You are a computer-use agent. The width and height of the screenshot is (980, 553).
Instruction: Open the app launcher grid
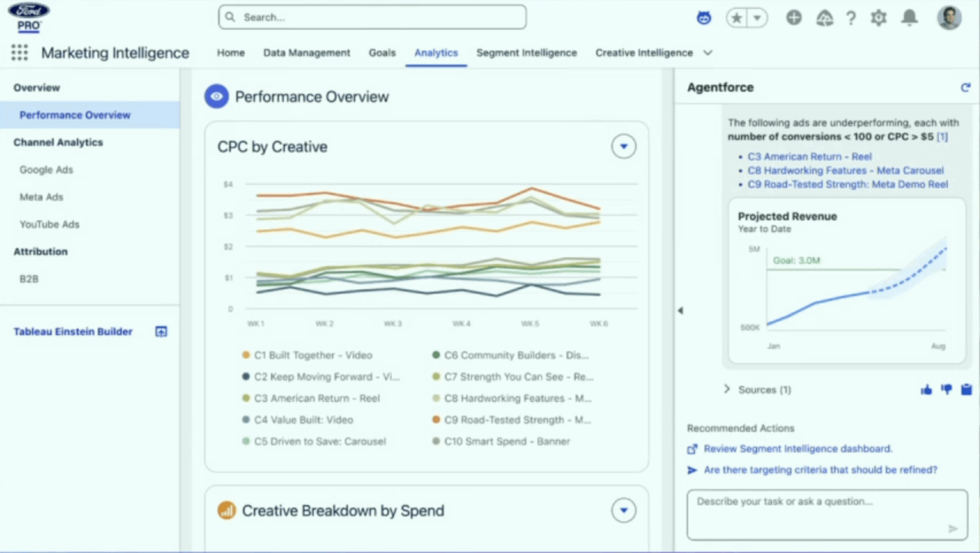click(x=20, y=53)
